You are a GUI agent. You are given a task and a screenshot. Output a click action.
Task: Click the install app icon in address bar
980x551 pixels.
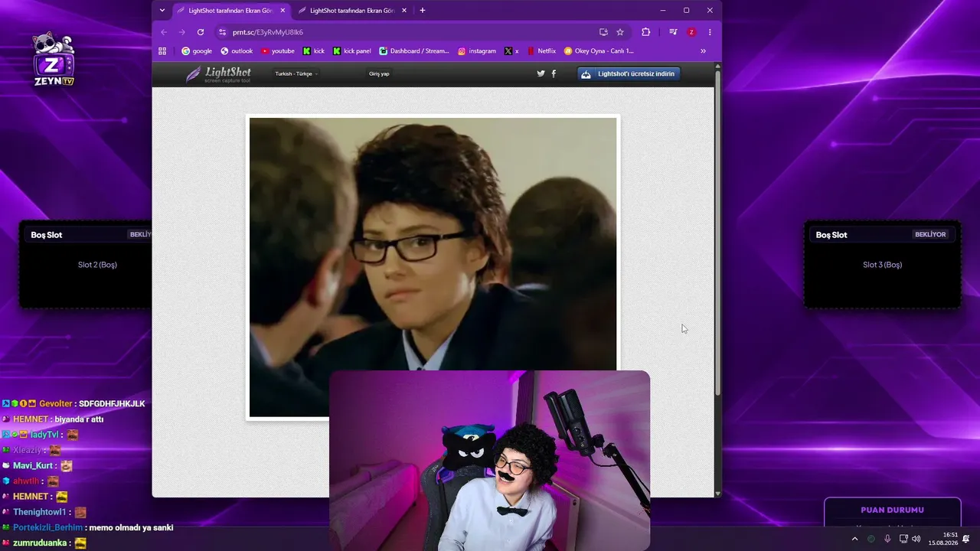coord(603,32)
